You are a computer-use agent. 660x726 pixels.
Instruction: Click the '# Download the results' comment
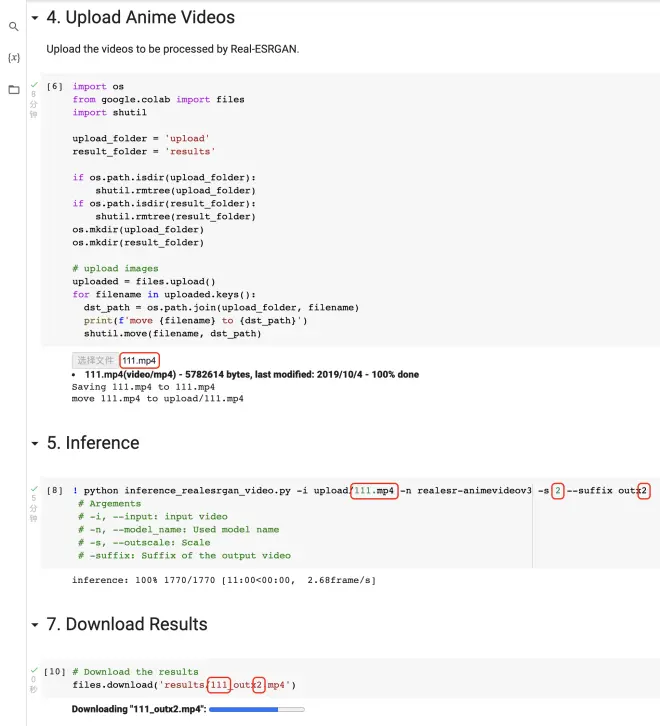click(x=135, y=672)
